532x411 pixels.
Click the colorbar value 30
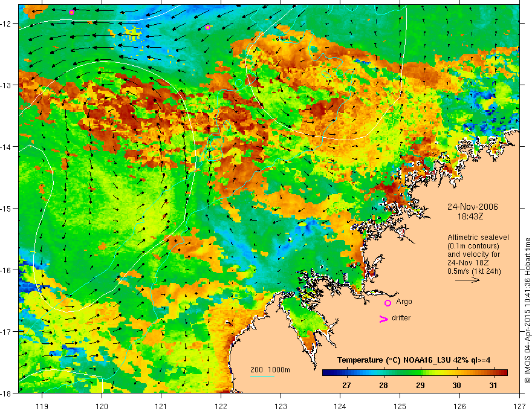pos(456,385)
